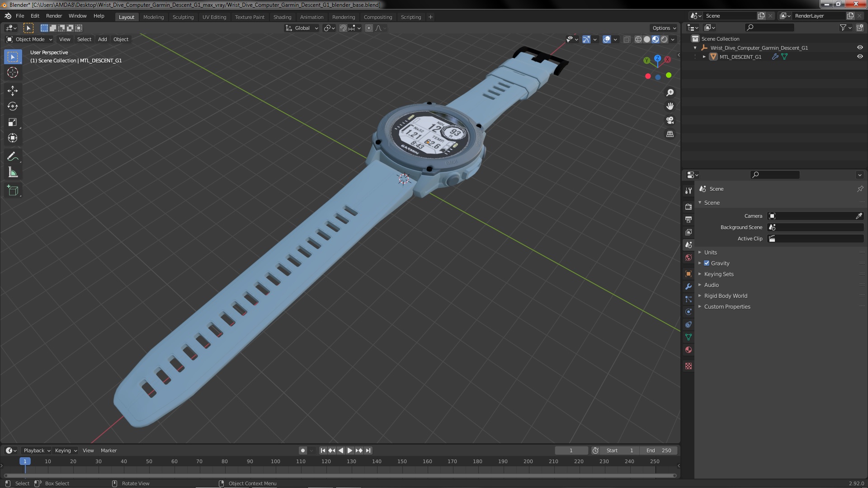Expand MTL_DESCENT_G1 in outliner
The image size is (868, 488).
click(704, 56)
